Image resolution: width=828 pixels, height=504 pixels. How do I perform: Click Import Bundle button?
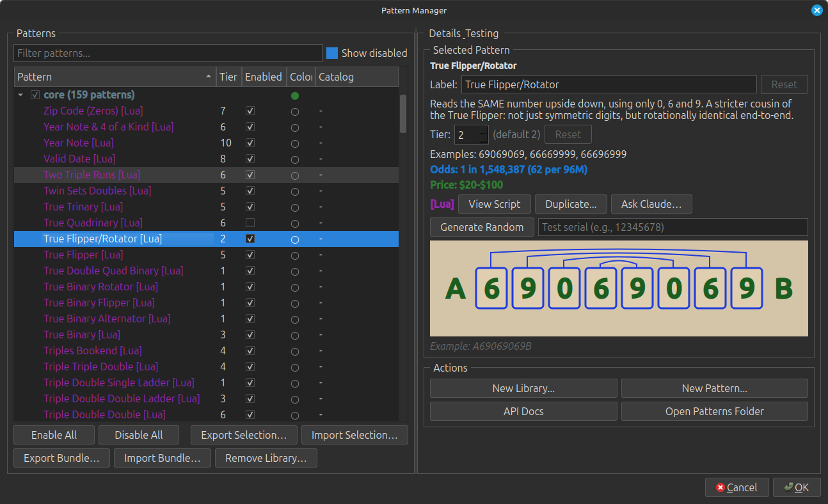(163, 458)
